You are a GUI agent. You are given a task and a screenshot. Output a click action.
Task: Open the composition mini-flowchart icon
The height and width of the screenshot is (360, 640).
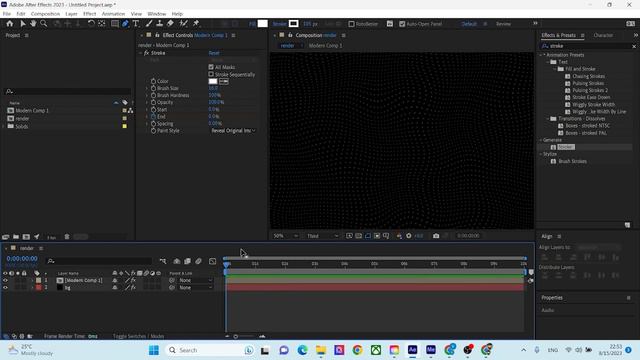coord(163,261)
